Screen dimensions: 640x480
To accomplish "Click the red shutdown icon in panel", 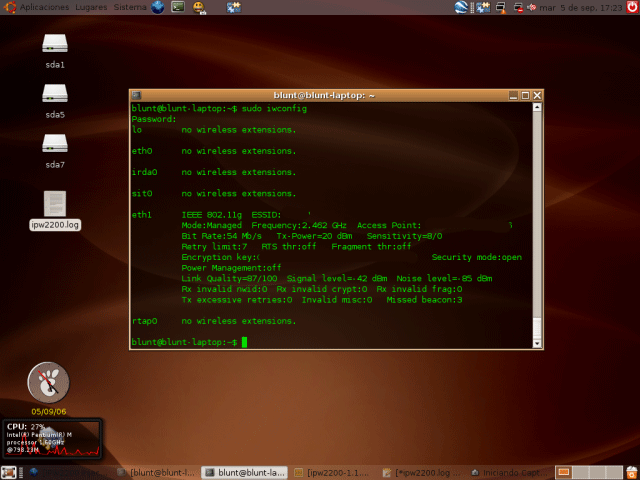I will (631, 8).
